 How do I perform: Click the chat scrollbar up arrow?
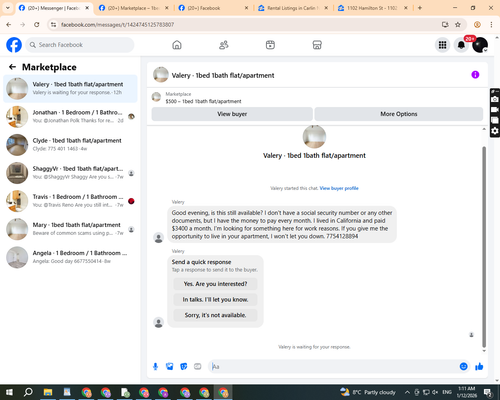click(x=484, y=129)
